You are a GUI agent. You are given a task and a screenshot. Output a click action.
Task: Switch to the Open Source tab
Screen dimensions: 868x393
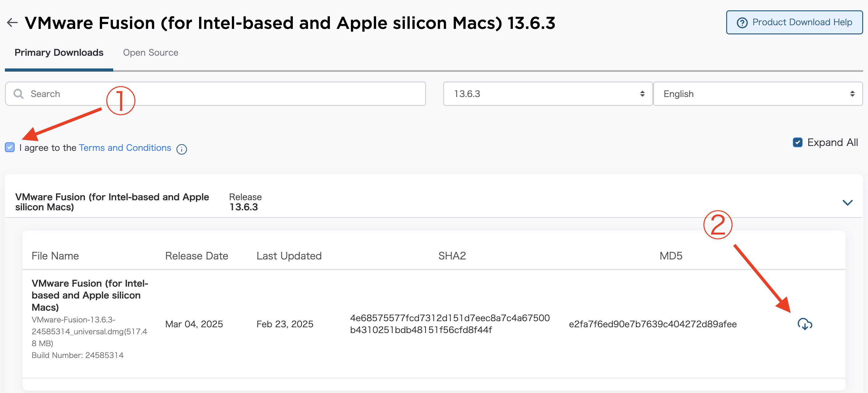[x=151, y=53]
